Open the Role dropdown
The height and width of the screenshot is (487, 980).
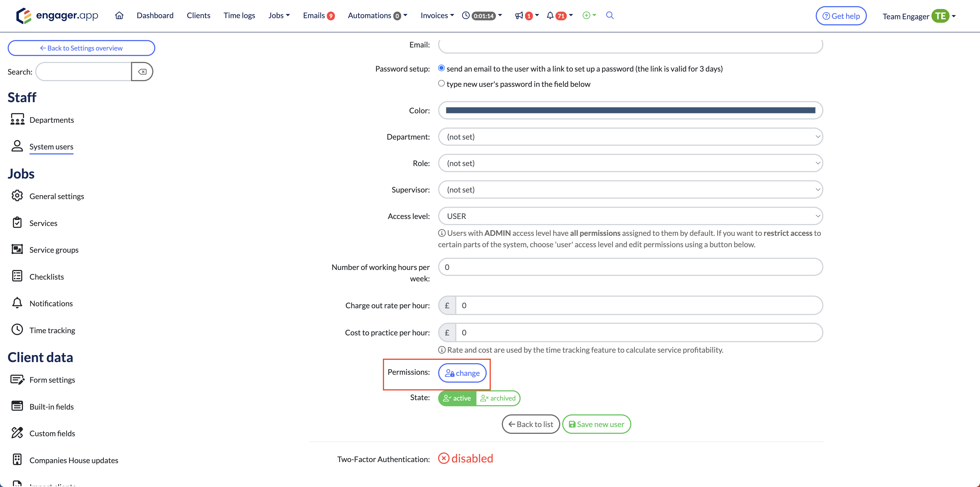tap(630, 163)
